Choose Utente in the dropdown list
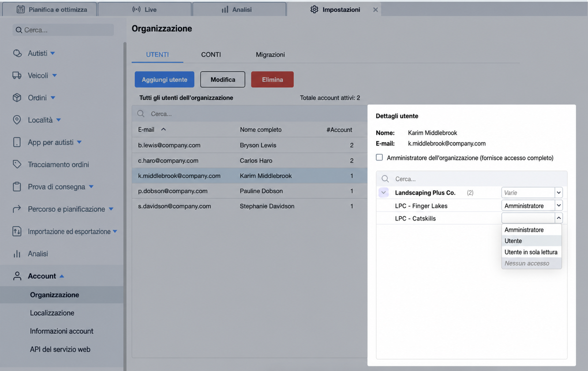This screenshot has height=371, width=588. [x=531, y=241]
